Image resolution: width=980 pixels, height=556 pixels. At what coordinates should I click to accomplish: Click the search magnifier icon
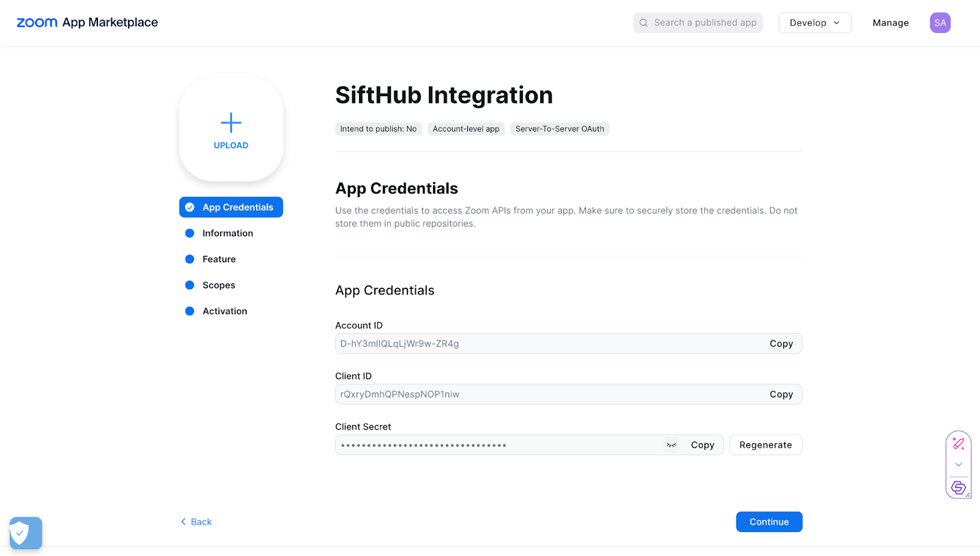pyautogui.click(x=644, y=23)
